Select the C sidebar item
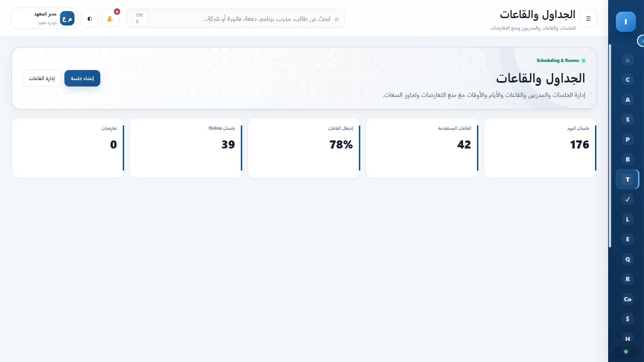644x362 pixels. [x=627, y=80]
